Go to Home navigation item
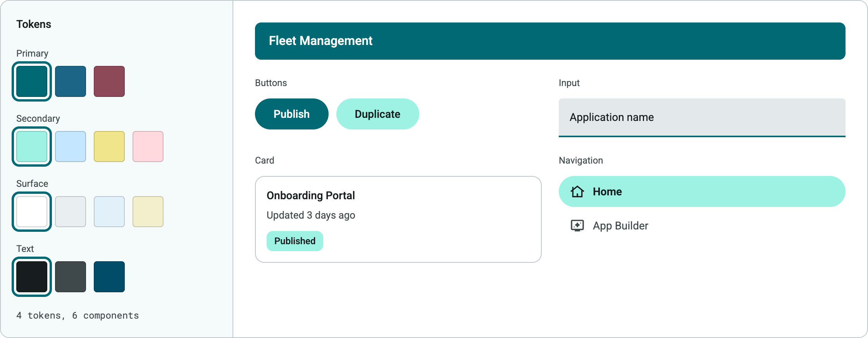 click(x=702, y=191)
